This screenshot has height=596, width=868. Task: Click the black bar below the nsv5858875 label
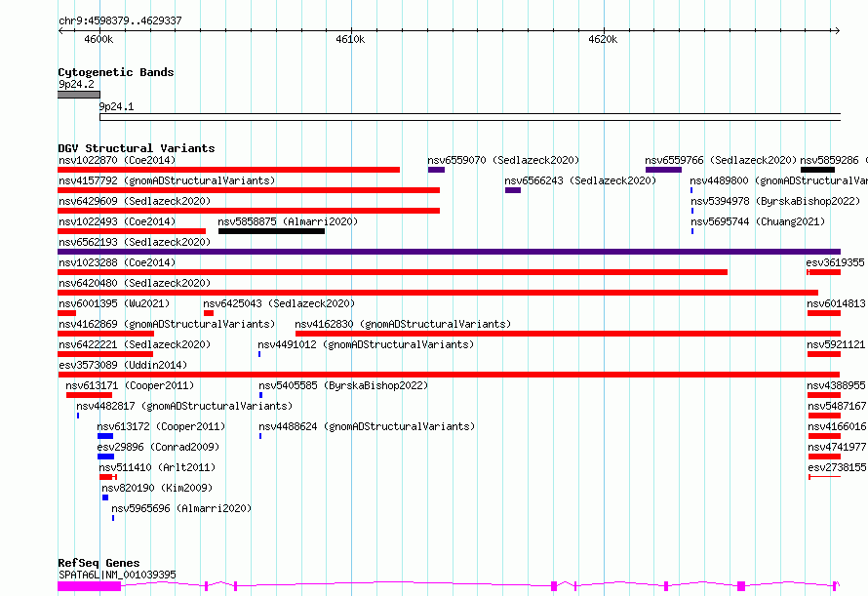click(271, 231)
